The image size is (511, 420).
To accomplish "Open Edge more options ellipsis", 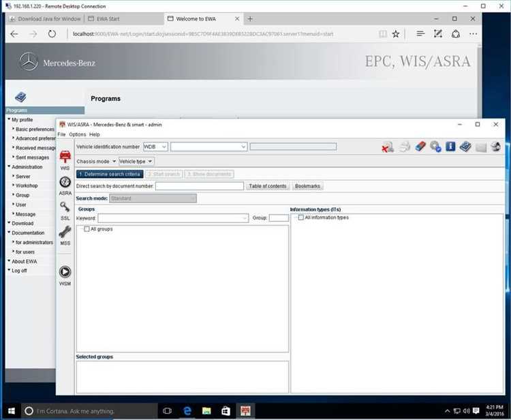I will click(474, 34).
